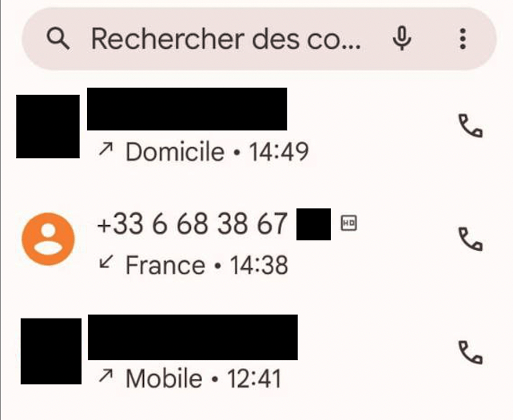Tap the "Rechercher des co..." search field
Image resolution: width=513 pixels, height=420 pixels.
pyautogui.click(x=225, y=38)
